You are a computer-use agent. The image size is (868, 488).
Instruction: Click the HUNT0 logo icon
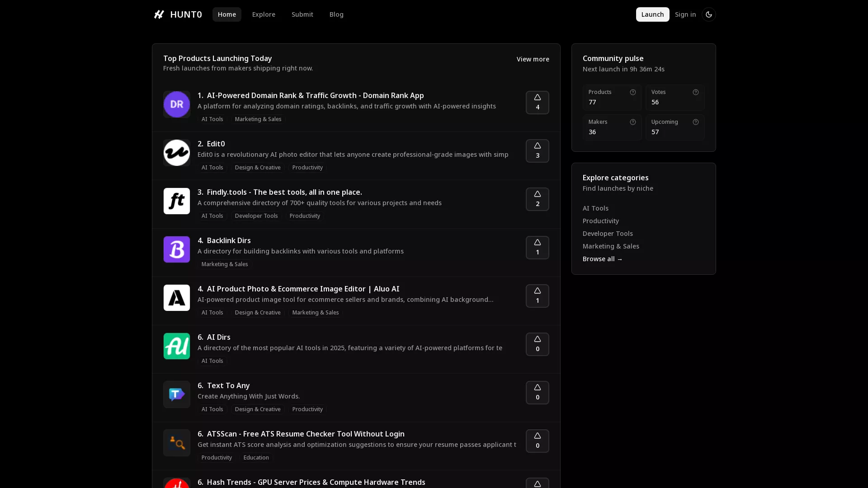(159, 14)
